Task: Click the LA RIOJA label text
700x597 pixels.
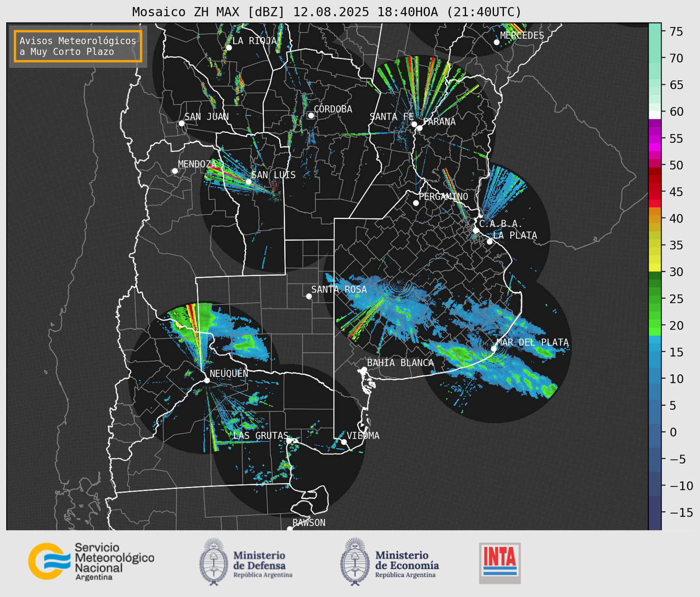Action: coord(254,41)
